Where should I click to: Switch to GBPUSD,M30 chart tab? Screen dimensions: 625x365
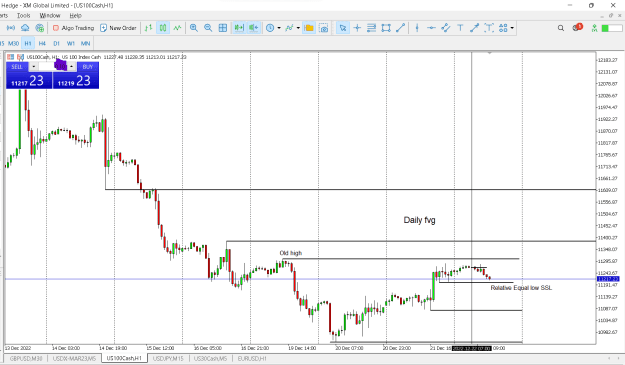point(26,359)
